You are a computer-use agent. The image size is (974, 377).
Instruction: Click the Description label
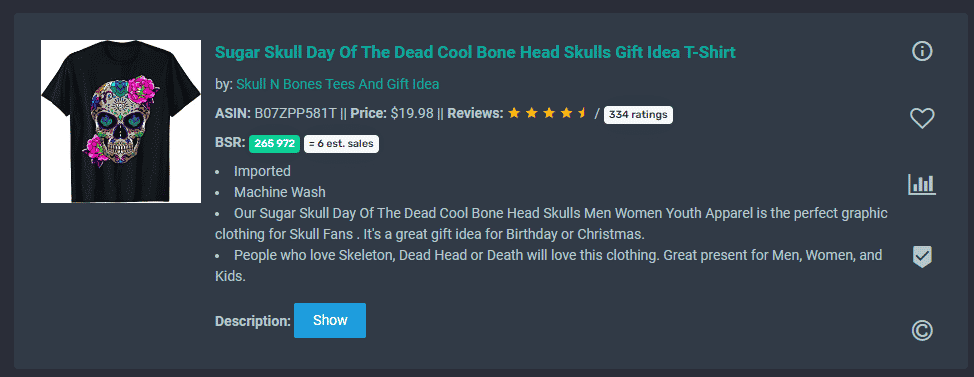(253, 322)
